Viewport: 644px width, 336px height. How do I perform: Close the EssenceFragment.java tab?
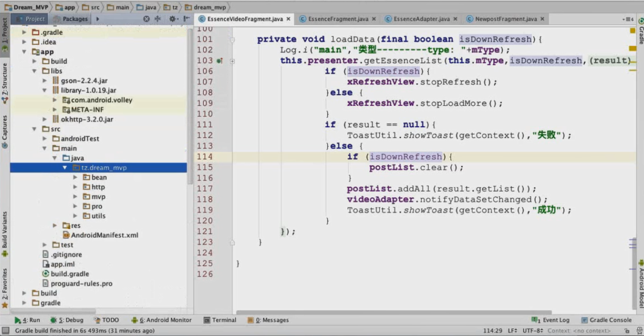pos(374,19)
